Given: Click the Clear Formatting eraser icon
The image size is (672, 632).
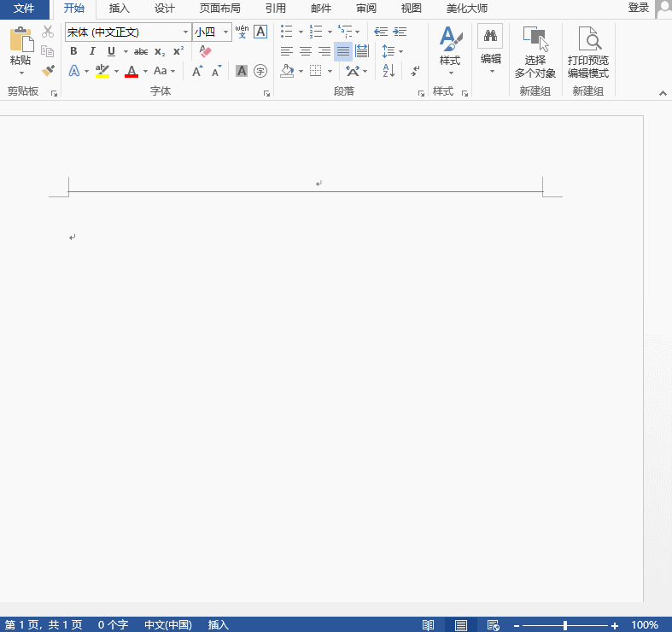Looking at the screenshot, I should (205, 51).
